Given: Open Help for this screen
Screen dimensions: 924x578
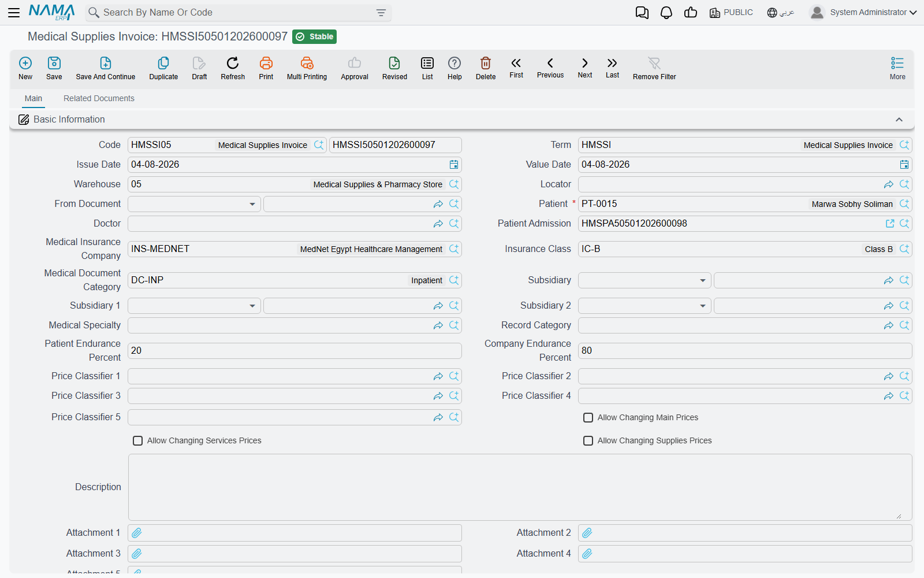Looking at the screenshot, I should (x=454, y=68).
